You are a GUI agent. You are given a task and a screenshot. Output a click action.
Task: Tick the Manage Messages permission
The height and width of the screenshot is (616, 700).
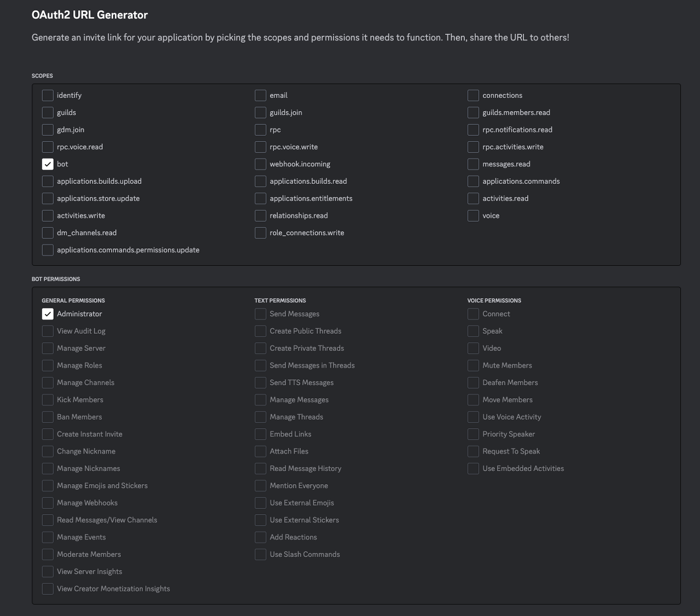click(260, 400)
